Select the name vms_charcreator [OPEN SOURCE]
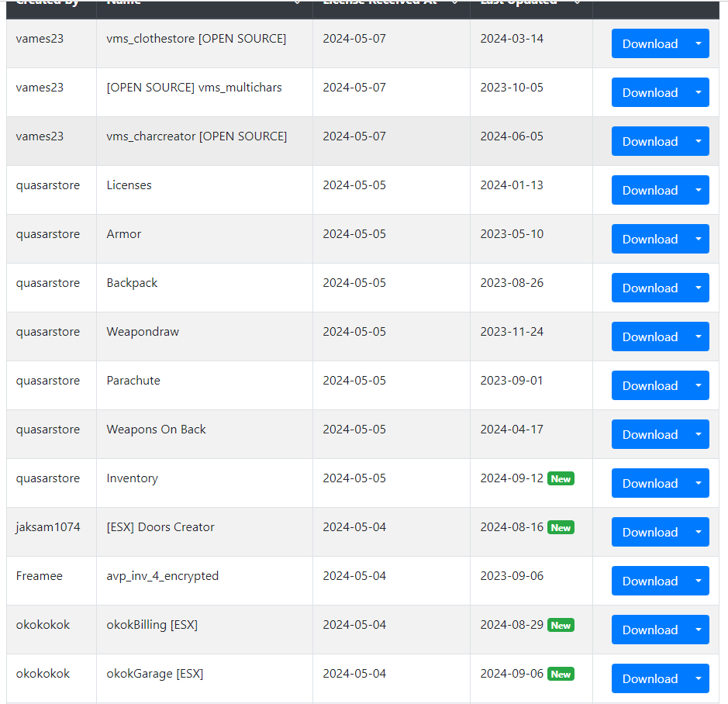The width and height of the screenshot is (728, 704). click(x=197, y=136)
